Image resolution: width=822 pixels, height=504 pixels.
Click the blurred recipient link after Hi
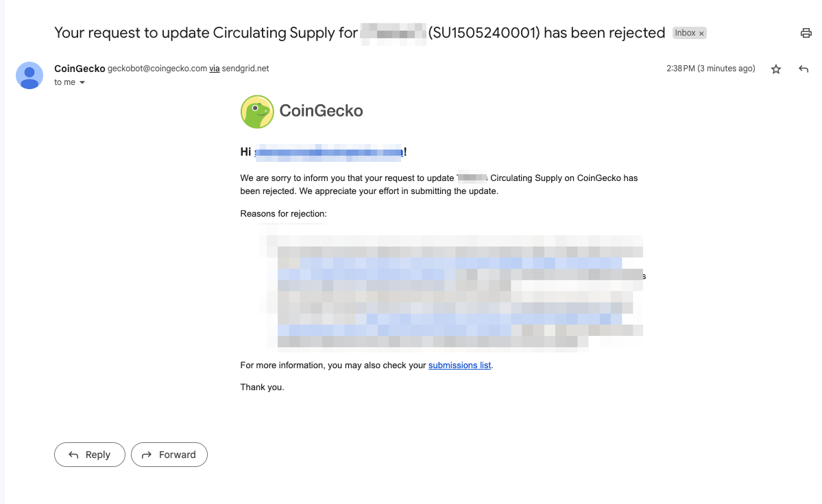[x=328, y=152]
